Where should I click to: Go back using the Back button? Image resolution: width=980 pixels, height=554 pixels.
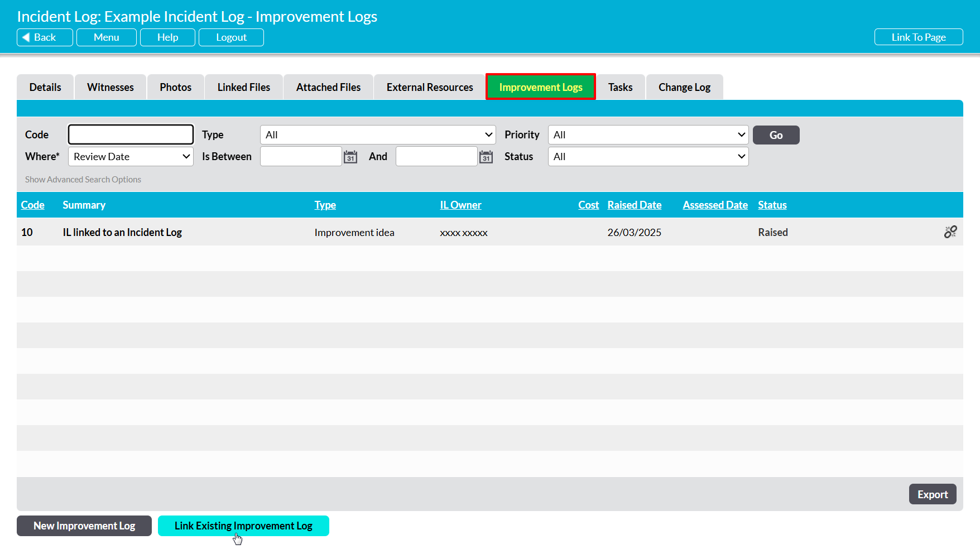45,37
